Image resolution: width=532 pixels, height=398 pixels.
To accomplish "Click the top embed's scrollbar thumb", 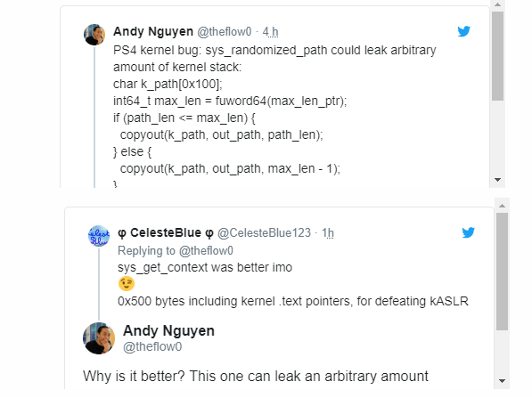I will 498,56.
